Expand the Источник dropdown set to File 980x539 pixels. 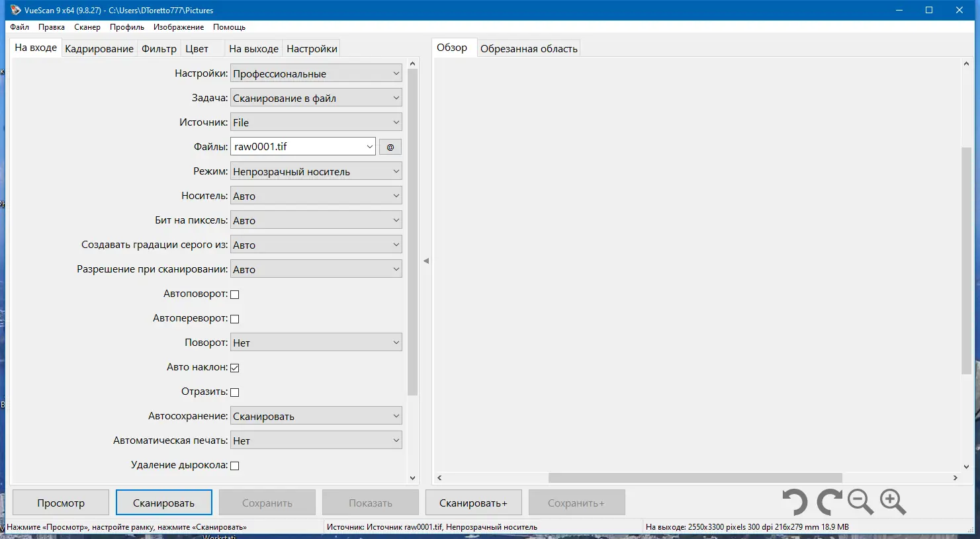(316, 122)
